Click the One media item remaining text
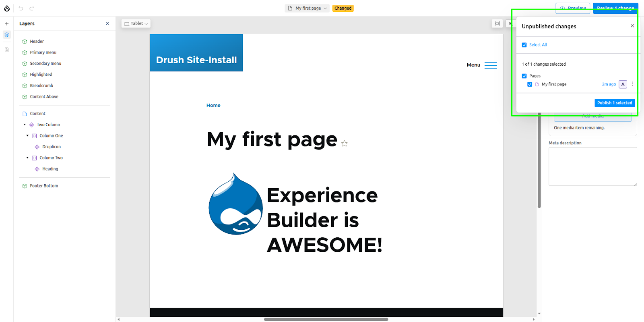 (x=579, y=128)
